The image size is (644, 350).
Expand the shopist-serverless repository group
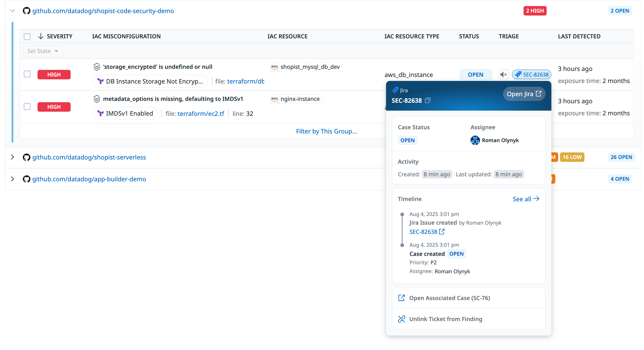point(12,157)
